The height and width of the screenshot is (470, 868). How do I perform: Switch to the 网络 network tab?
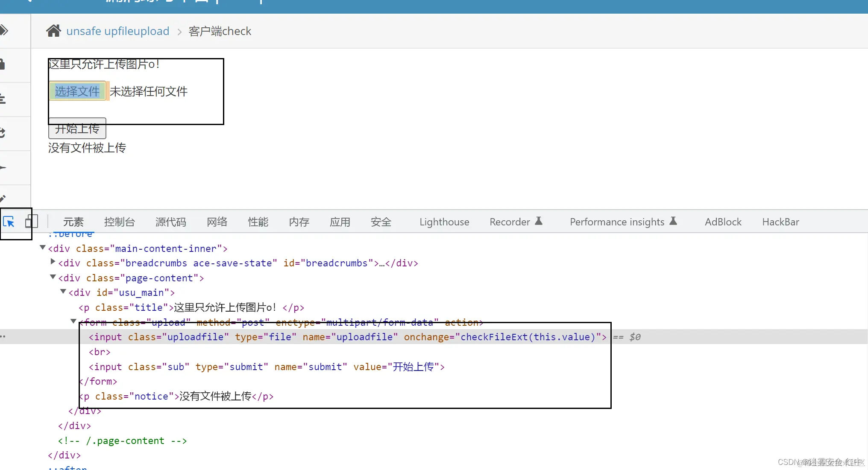pos(217,222)
